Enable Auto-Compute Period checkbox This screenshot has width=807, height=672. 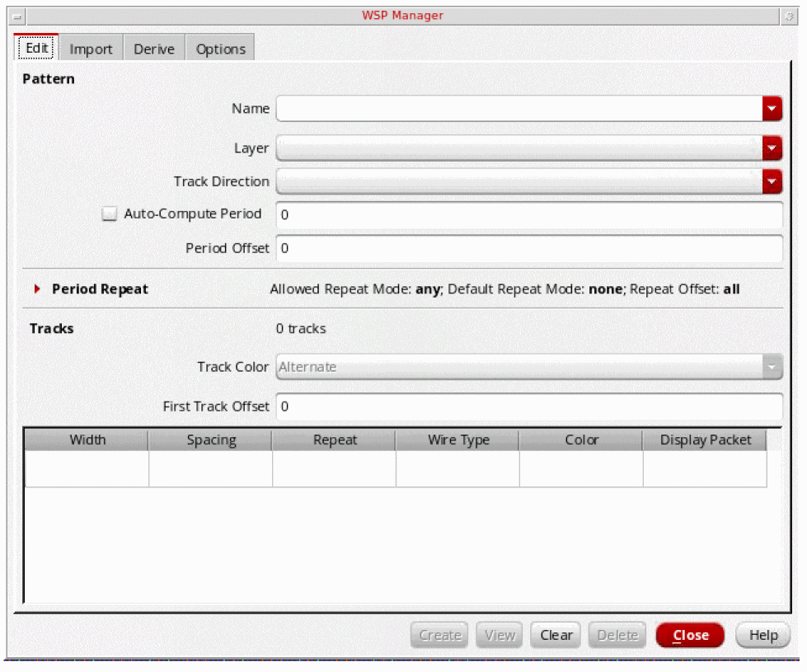[x=109, y=214]
